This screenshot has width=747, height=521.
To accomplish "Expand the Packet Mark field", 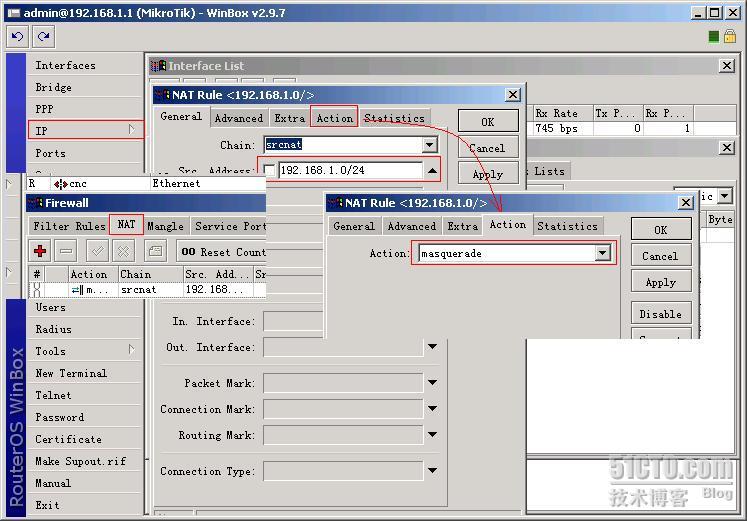I will click(x=432, y=382).
